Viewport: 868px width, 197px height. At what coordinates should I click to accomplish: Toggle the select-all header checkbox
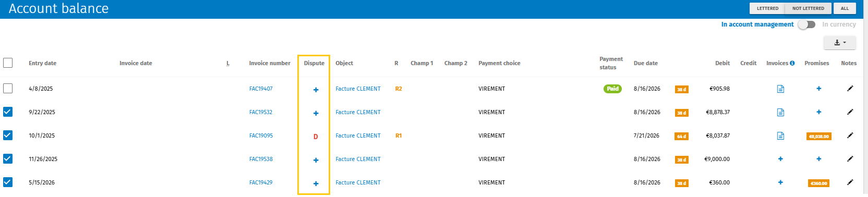[8, 63]
